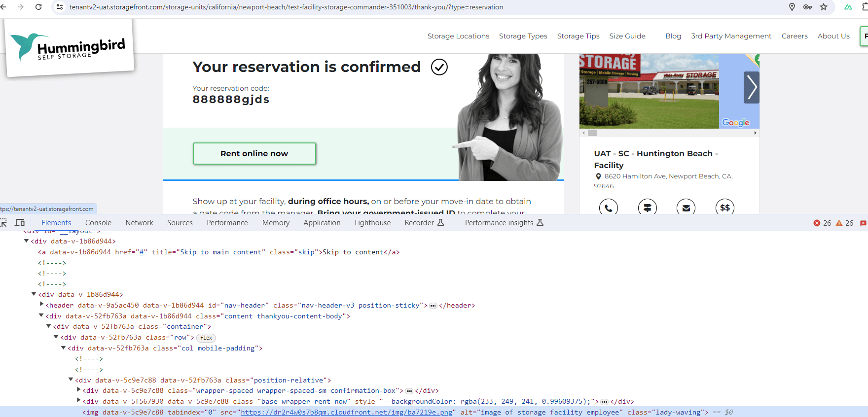Click the Performance insights flask icon

tap(540, 223)
